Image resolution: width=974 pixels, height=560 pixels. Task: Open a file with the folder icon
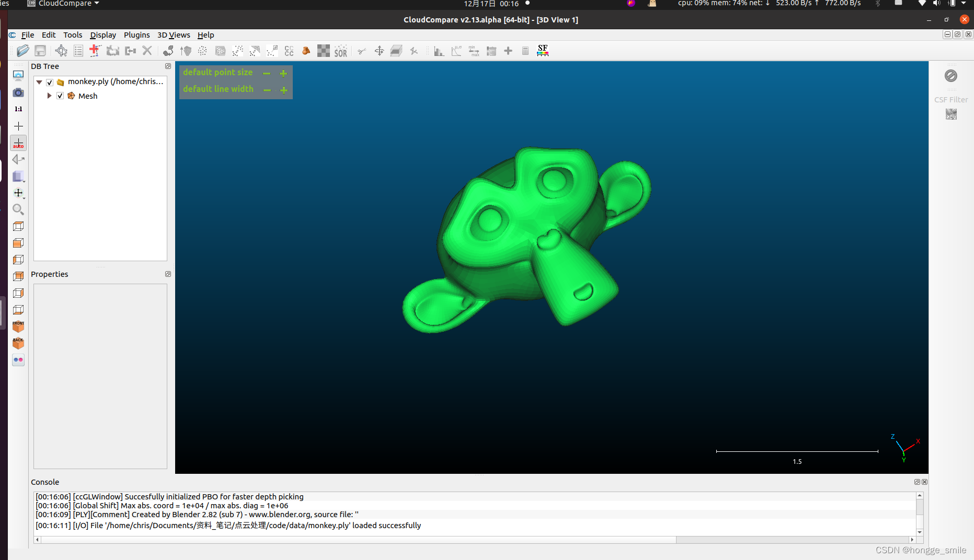tap(22, 51)
